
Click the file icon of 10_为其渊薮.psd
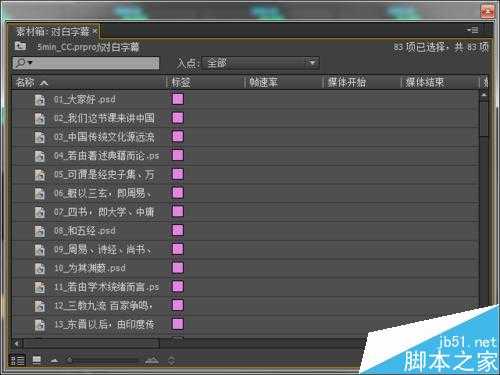point(40,268)
